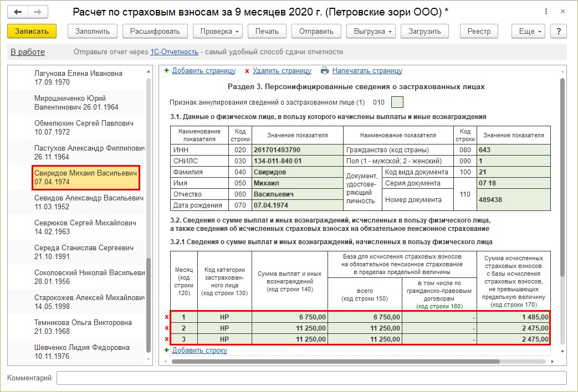Click the Заполнить button
Image resolution: width=578 pixels, height=392 pixels.
93,32
